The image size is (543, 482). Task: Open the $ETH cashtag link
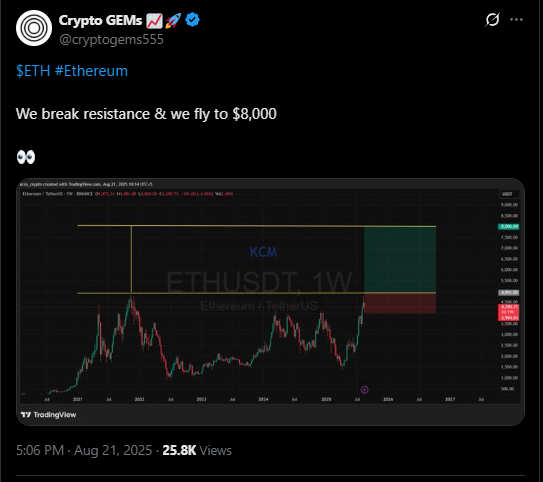click(x=33, y=71)
